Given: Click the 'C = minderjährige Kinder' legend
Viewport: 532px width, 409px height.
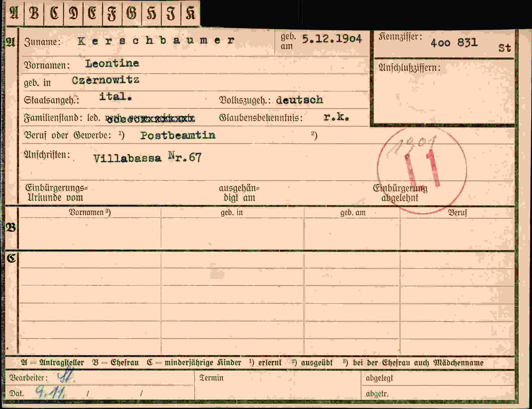Looking at the screenshot, I should coord(194,363).
